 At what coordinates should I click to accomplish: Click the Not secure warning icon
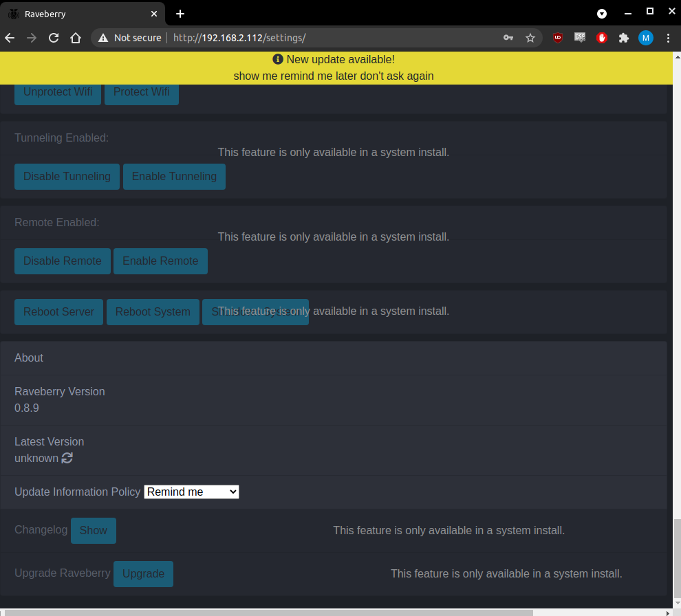tap(103, 38)
